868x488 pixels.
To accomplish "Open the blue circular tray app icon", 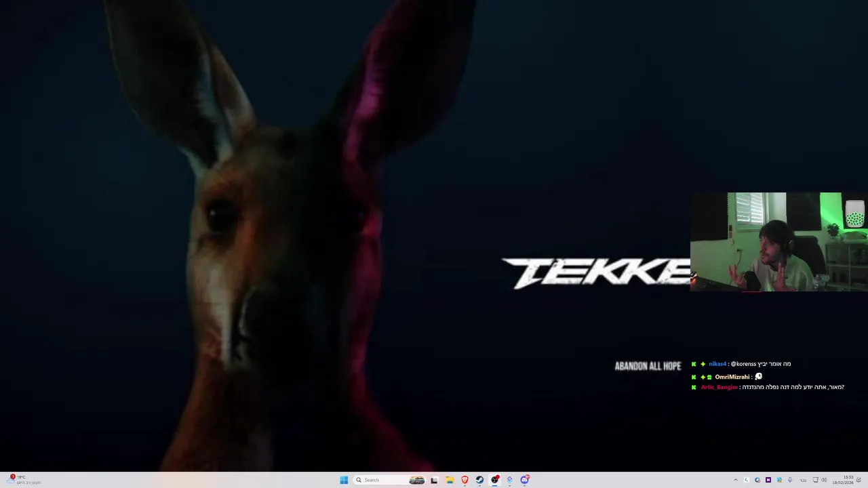I will pos(757,480).
